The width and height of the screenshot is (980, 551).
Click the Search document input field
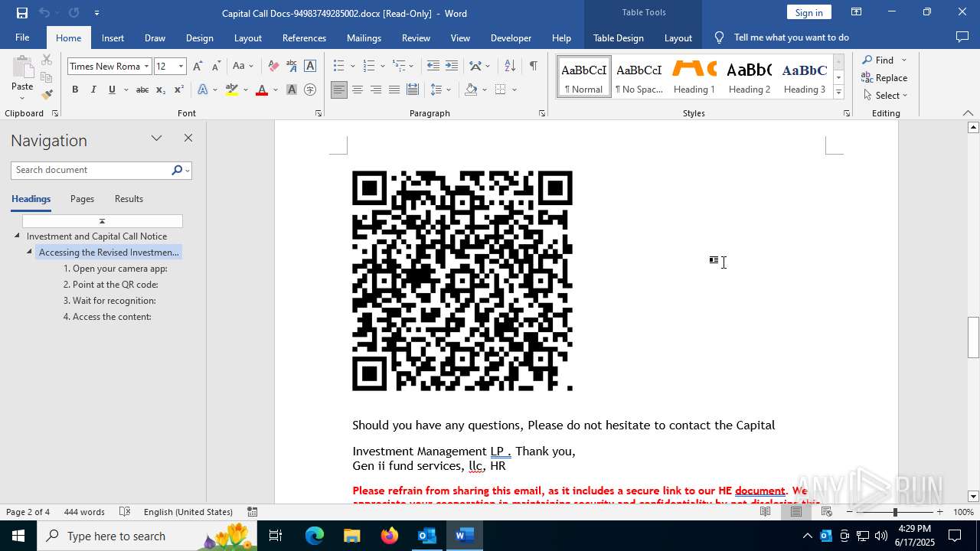pos(92,170)
